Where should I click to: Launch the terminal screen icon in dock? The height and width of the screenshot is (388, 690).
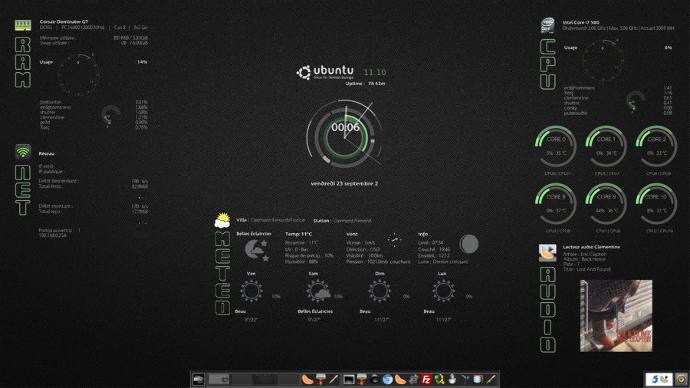pyautogui.click(x=349, y=379)
